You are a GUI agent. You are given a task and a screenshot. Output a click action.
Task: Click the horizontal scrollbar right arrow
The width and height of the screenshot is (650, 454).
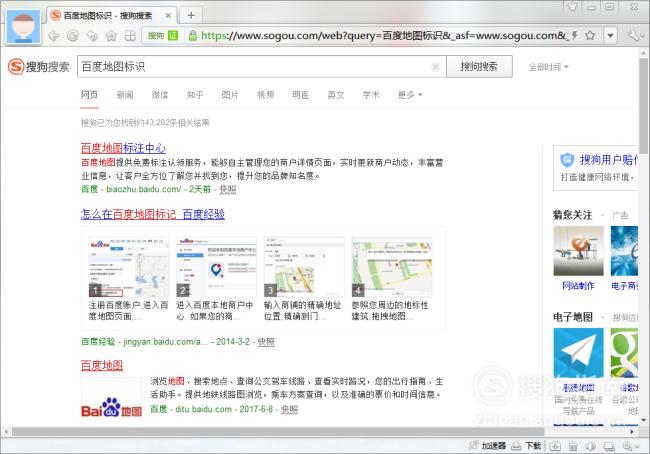(x=632, y=432)
